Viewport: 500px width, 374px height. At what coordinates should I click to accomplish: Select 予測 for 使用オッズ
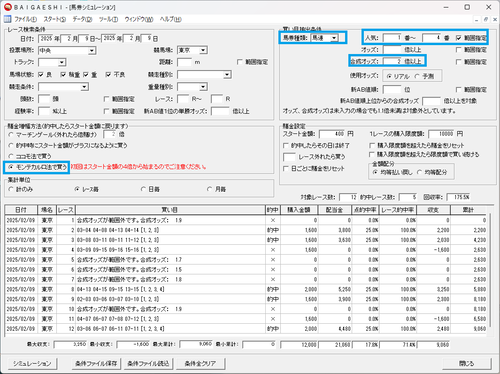[417, 76]
